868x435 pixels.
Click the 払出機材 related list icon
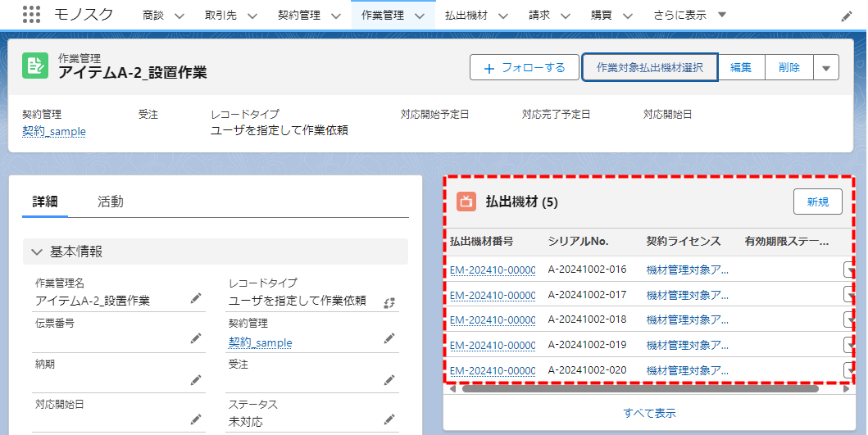(x=466, y=201)
